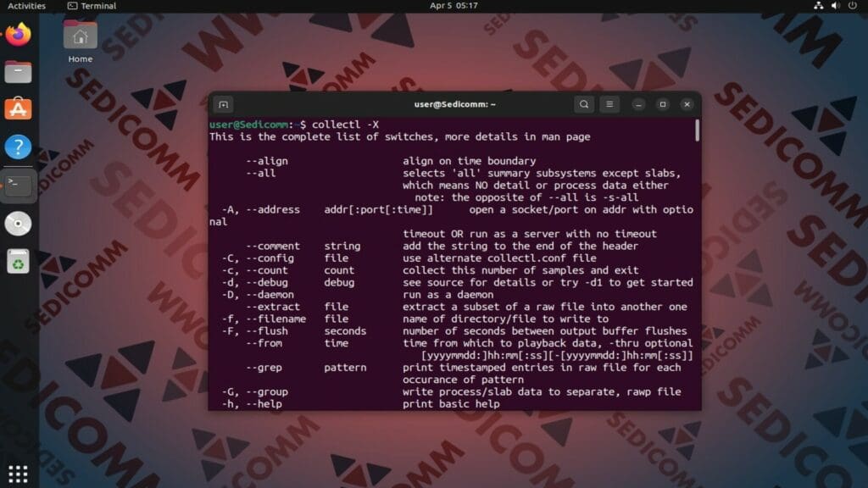This screenshot has height=488, width=868.
Task: Click the --group option text
Action: pyautogui.click(x=267, y=391)
